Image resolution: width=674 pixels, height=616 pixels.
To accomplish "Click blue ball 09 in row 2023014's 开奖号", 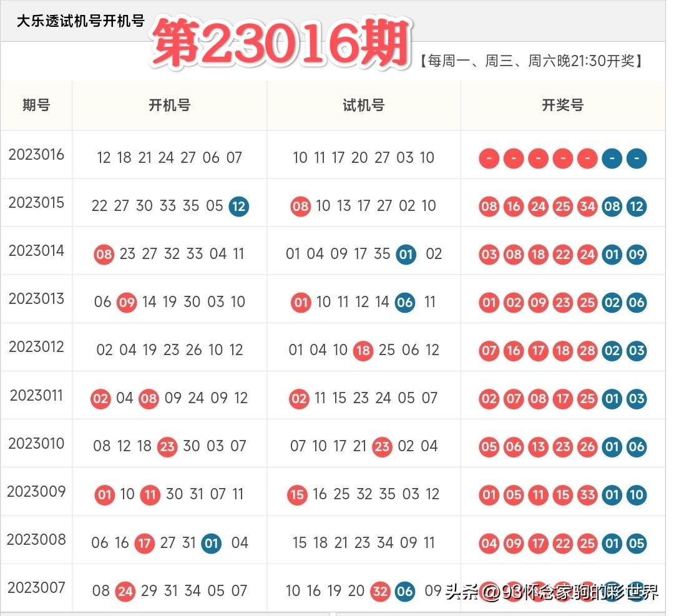I will pos(637,255).
